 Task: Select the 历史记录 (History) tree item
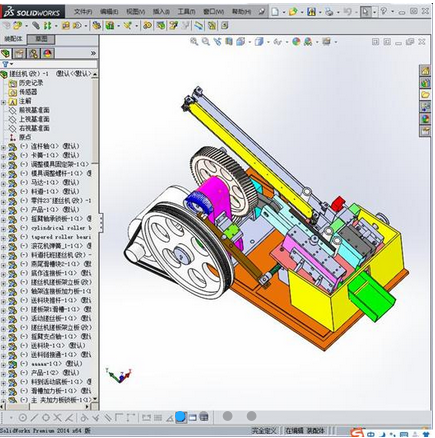(x=31, y=83)
